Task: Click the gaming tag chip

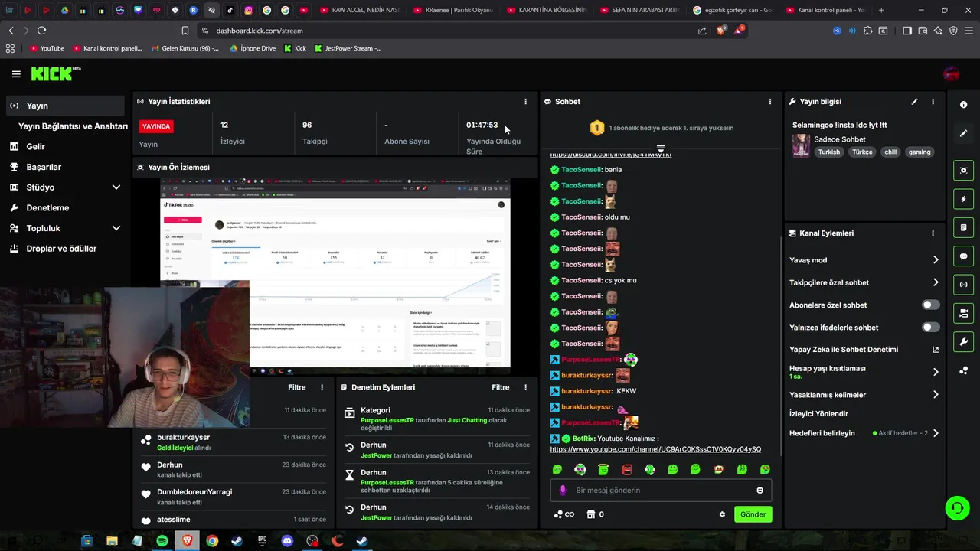Action: pyautogui.click(x=920, y=152)
